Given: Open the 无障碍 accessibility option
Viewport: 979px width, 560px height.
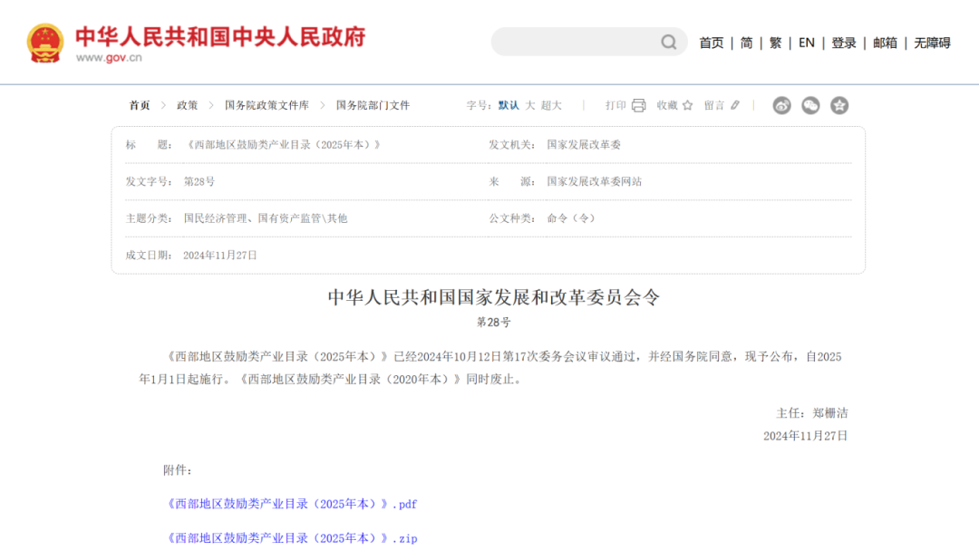Looking at the screenshot, I should pos(932,43).
